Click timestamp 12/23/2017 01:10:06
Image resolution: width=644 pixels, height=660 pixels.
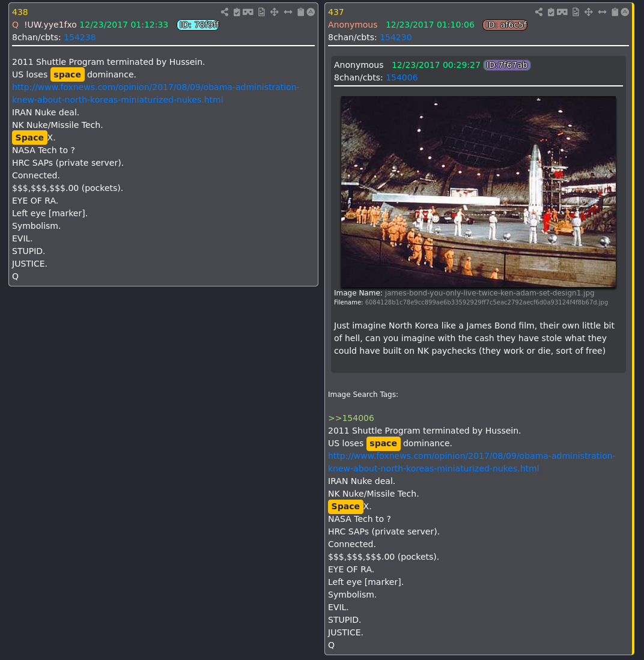click(x=430, y=25)
